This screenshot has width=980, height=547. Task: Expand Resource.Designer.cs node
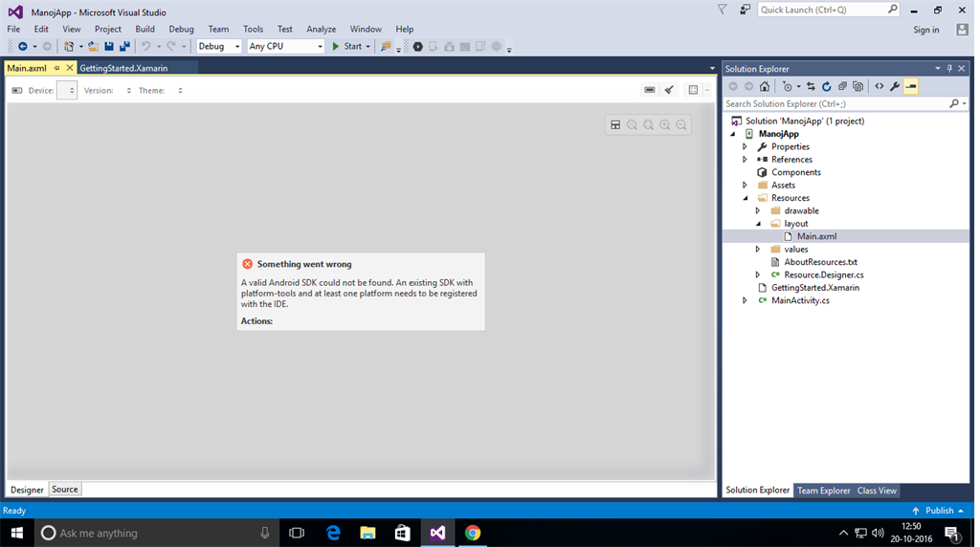758,274
